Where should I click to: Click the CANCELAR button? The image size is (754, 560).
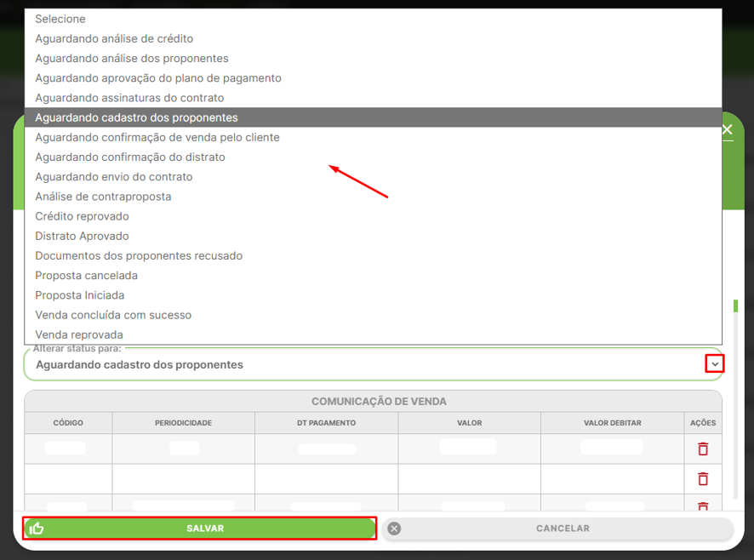557,529
